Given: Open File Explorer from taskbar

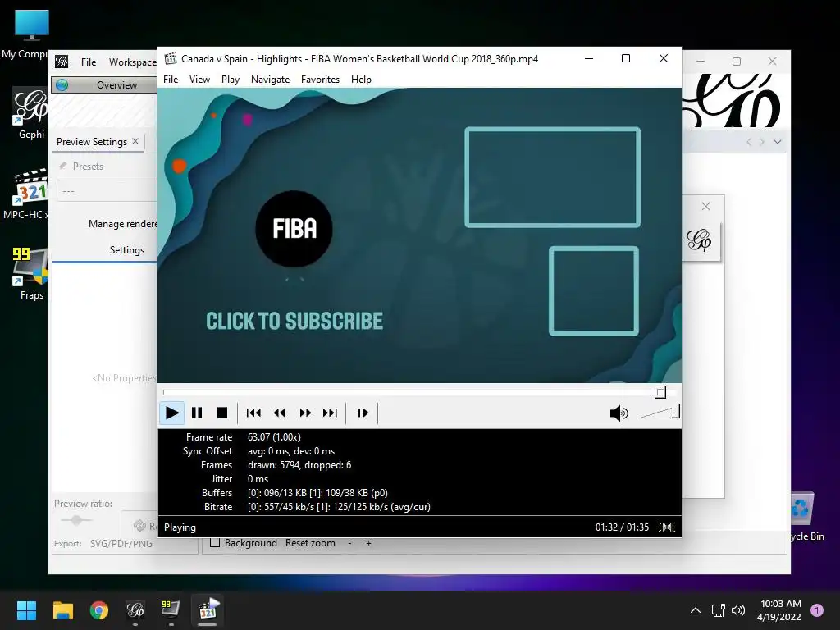Looking at the screenshot, I should [62, 610].
